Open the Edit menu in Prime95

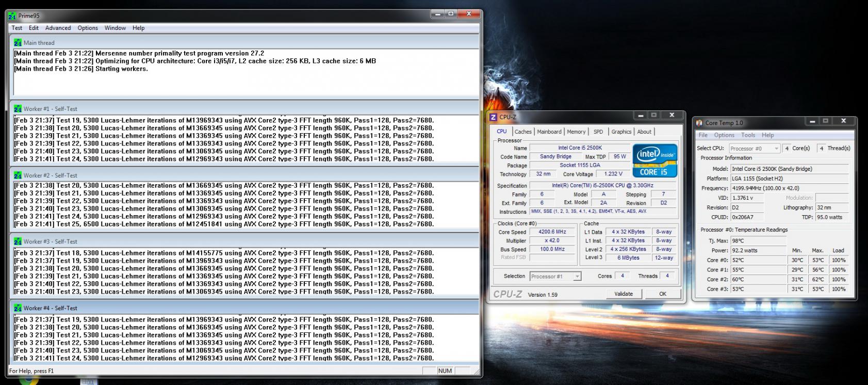(34, 28)
